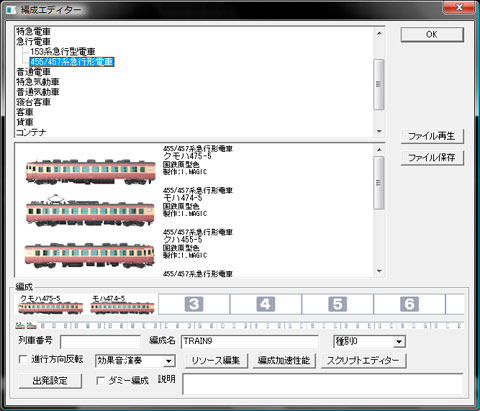480x411 pixels.
Task: Click the 編成名 field containing TRAIN9
Action: click(250, 342)
